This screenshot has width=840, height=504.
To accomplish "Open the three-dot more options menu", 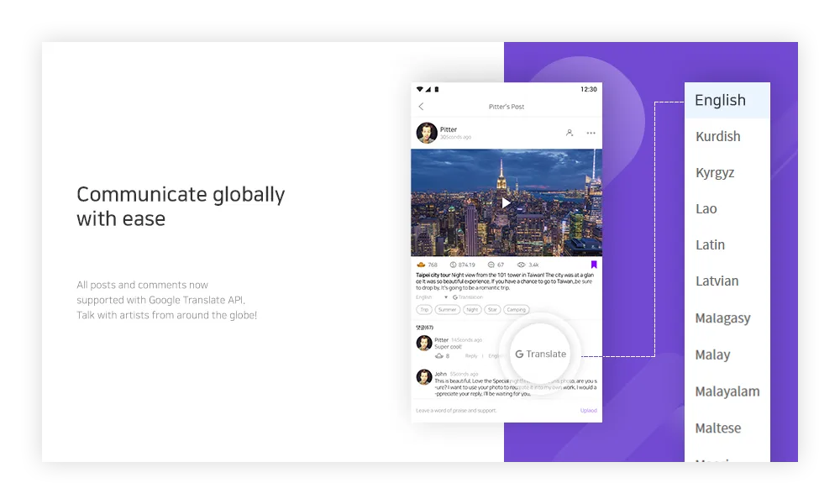I will coord(591,133).
